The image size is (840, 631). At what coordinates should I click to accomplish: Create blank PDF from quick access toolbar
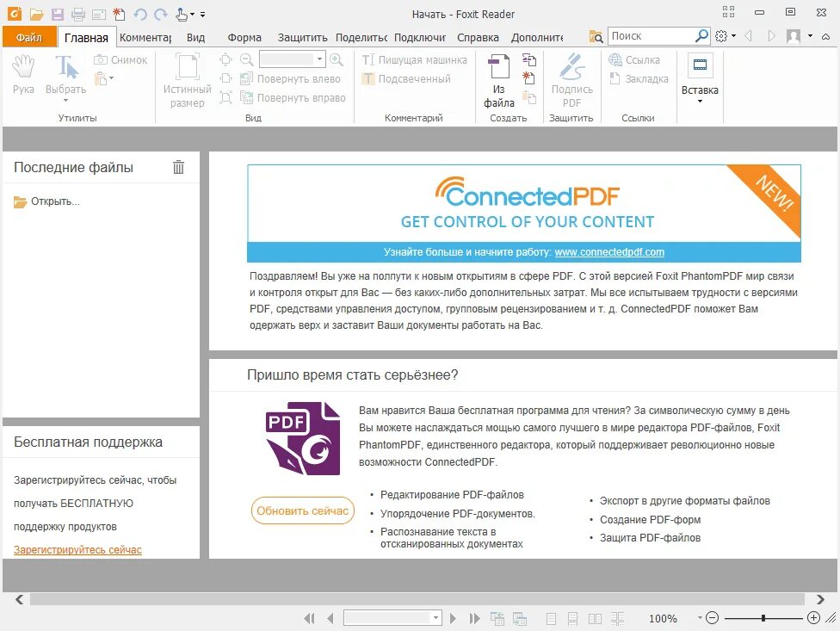(x=119, y=15)
